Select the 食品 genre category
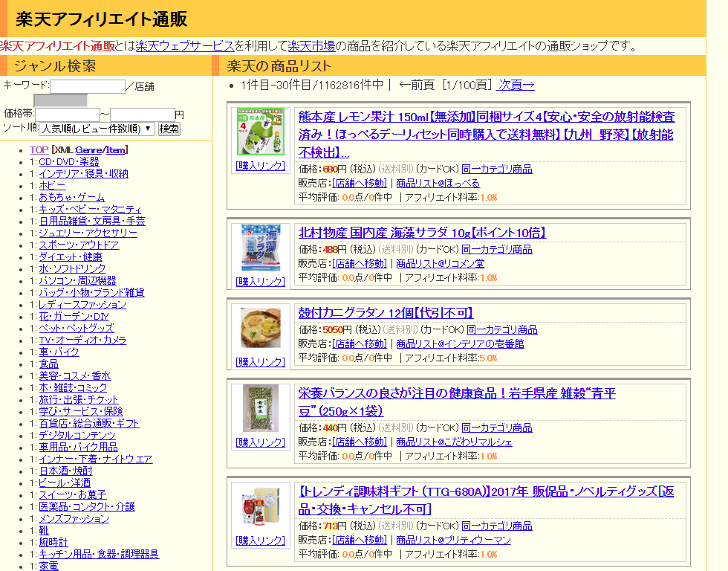 [48, 364]
